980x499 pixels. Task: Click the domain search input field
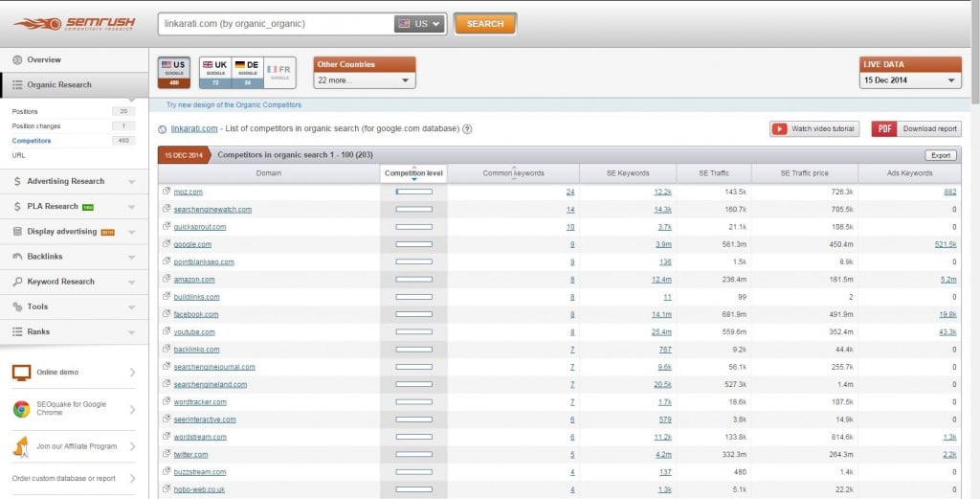[x=277, y=24]
